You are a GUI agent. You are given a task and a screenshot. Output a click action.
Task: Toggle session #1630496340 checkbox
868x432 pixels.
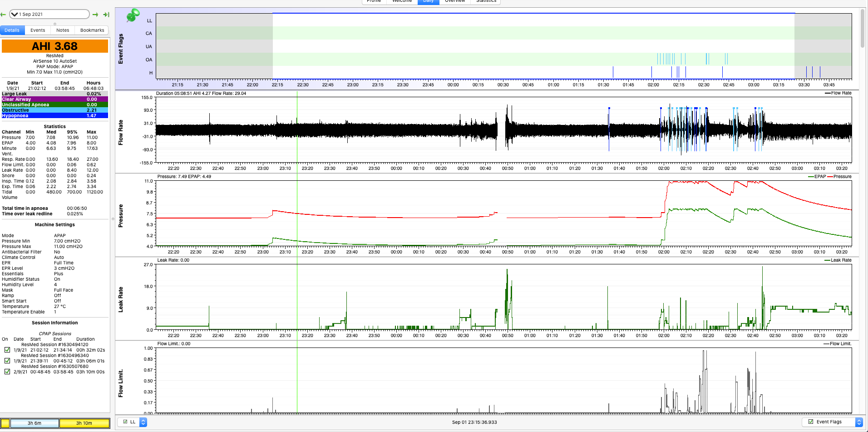[x=7, y=361]
